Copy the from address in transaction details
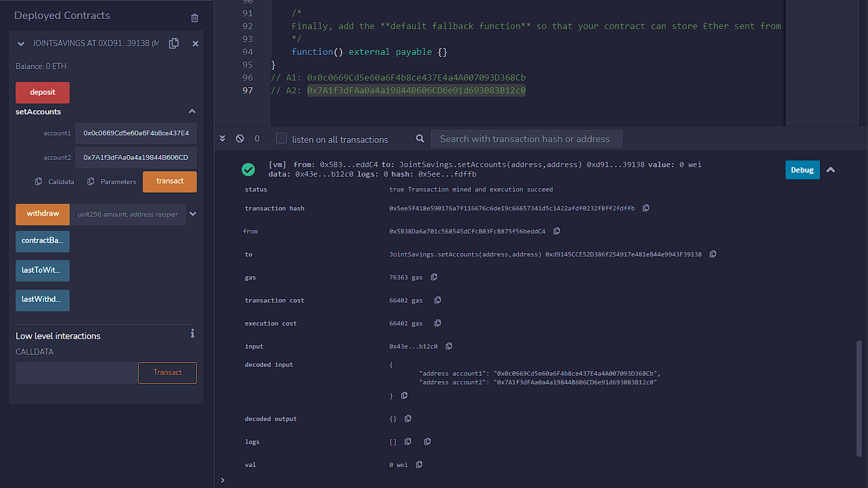 coord(556,231)
